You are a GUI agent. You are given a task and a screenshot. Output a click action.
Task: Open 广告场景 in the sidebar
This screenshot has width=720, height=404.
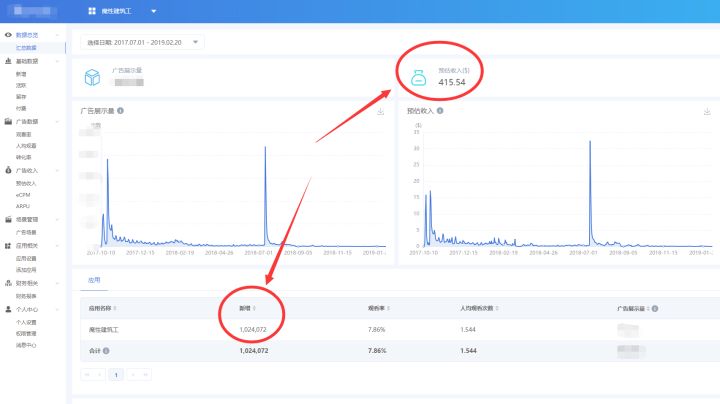tap(26, 233)
